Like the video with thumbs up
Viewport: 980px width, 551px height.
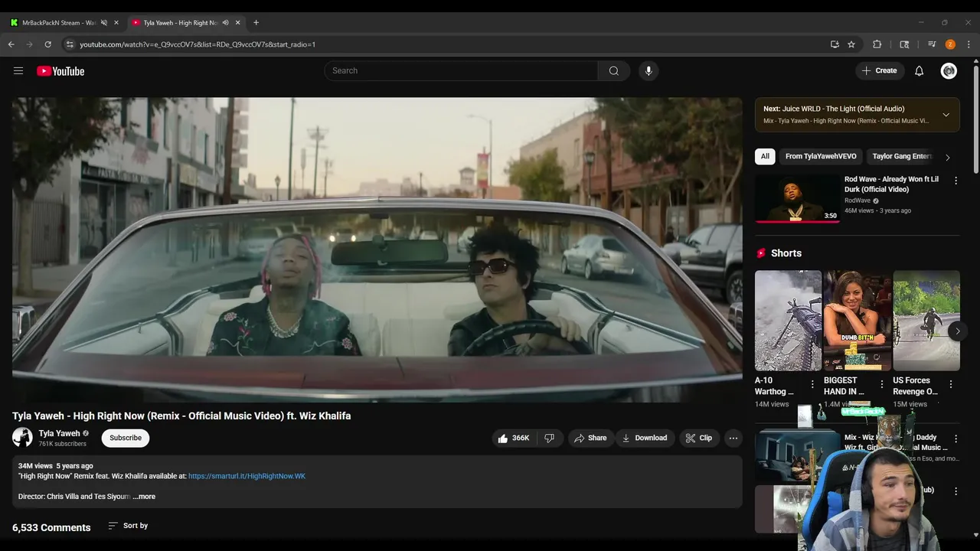pos(513,439)
